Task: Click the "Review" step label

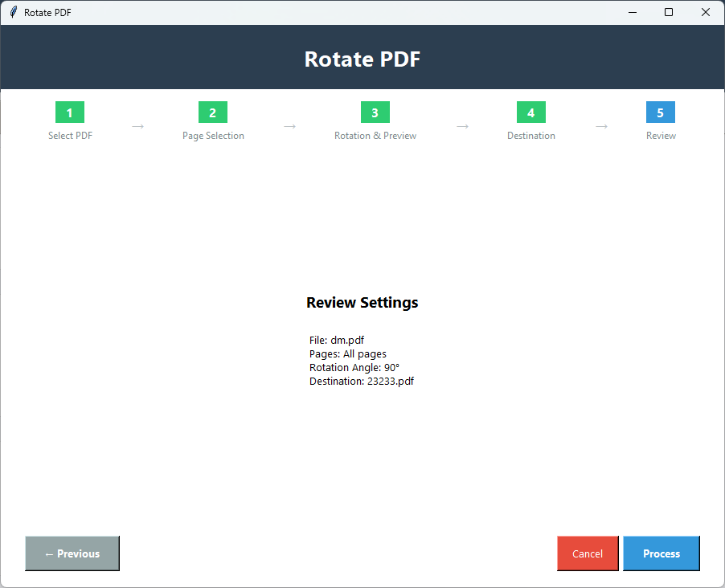Action: [x=660, y=135]
